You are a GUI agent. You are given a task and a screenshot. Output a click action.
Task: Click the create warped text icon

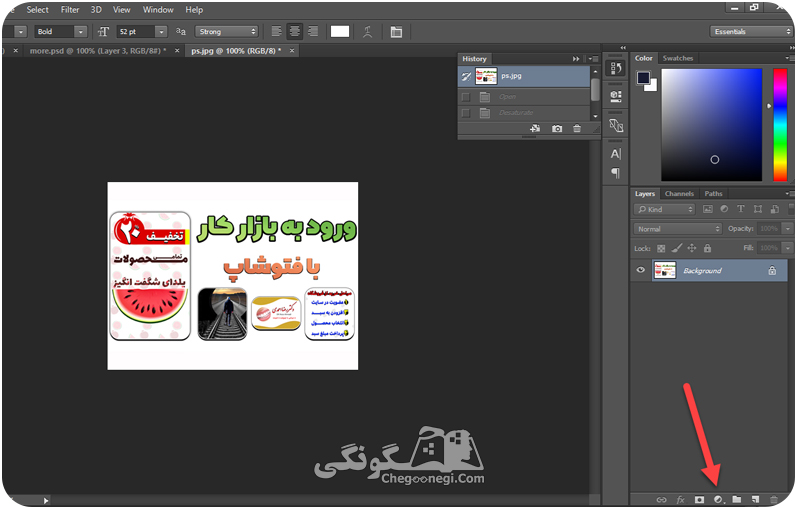click(367, 32)
